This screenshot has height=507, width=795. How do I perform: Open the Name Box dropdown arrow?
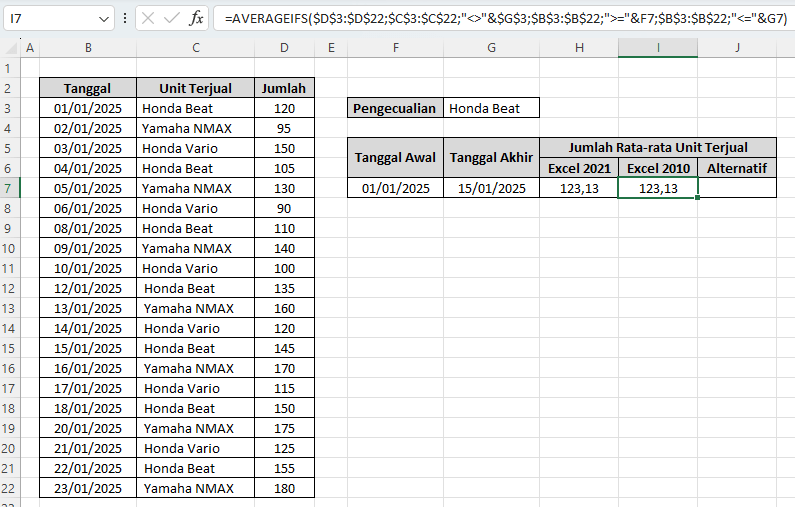105,19
